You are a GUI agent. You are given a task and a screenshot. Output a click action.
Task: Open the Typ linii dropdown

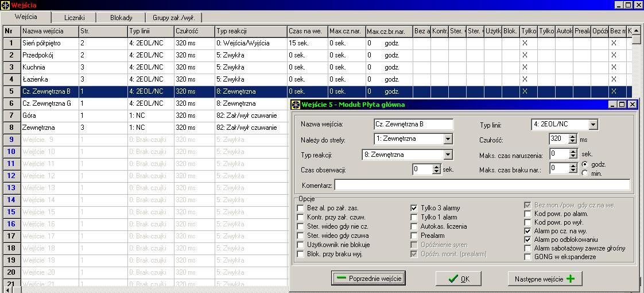pos(593,124)
